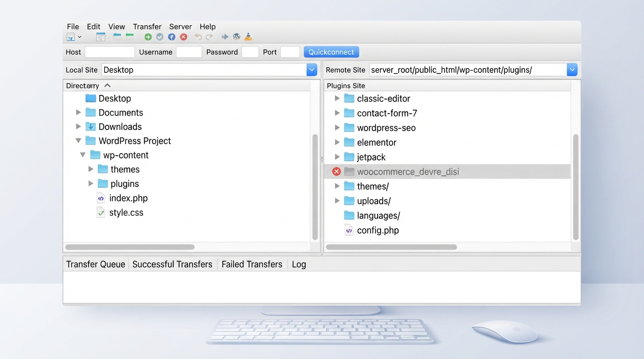The image size is (644, 359).
Task: Toggle the green folder tree toolbar icon
Action: click(x=130, y=37)
